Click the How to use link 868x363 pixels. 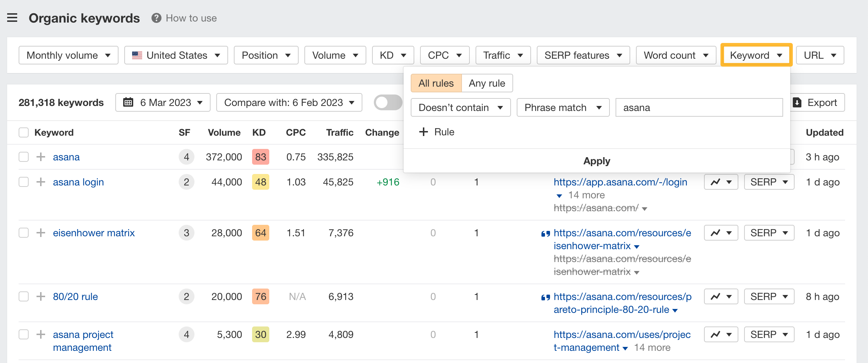pos(191,18)
